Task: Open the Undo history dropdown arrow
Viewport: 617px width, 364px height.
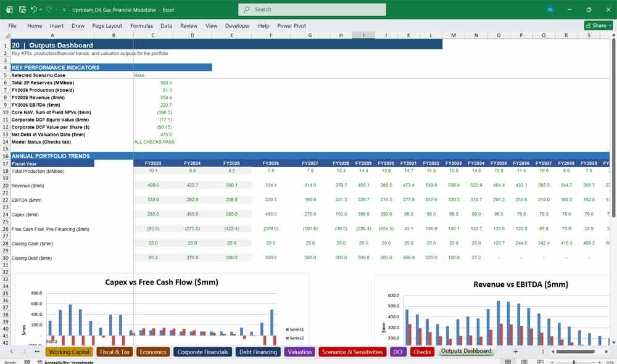Action: click(x=40, y=9)
